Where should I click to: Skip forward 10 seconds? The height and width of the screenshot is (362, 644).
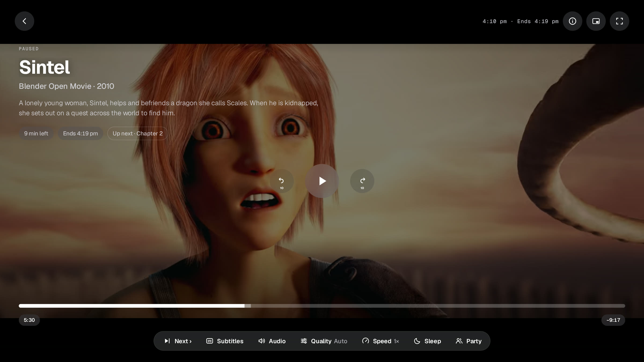362,181
